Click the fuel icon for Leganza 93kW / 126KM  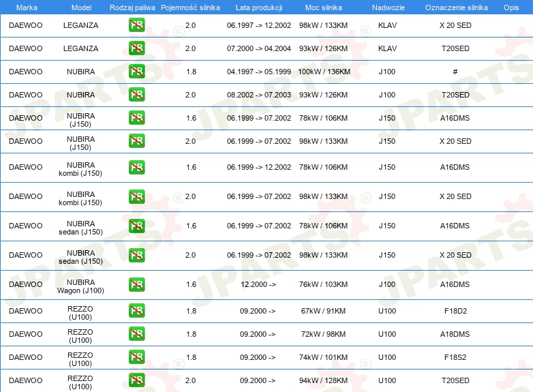click(x=136, y=48)
